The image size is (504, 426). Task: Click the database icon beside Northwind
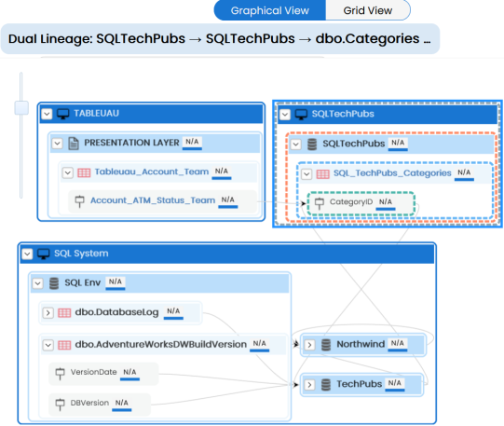326,345
